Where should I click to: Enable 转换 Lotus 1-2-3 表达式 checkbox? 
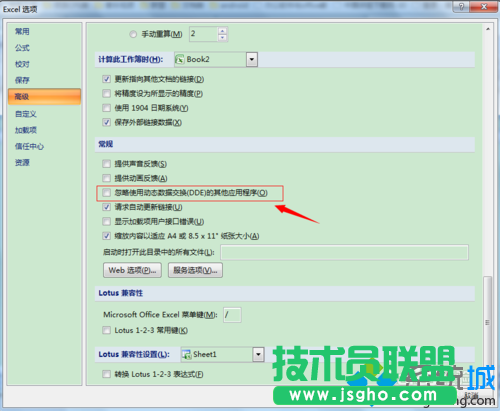tap(106, 374)
